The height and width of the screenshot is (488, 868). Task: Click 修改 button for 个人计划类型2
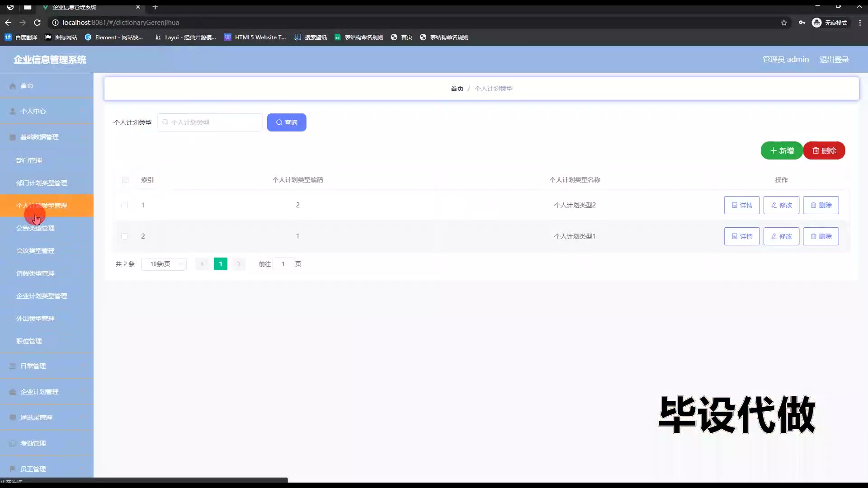(x=781, y=205)
